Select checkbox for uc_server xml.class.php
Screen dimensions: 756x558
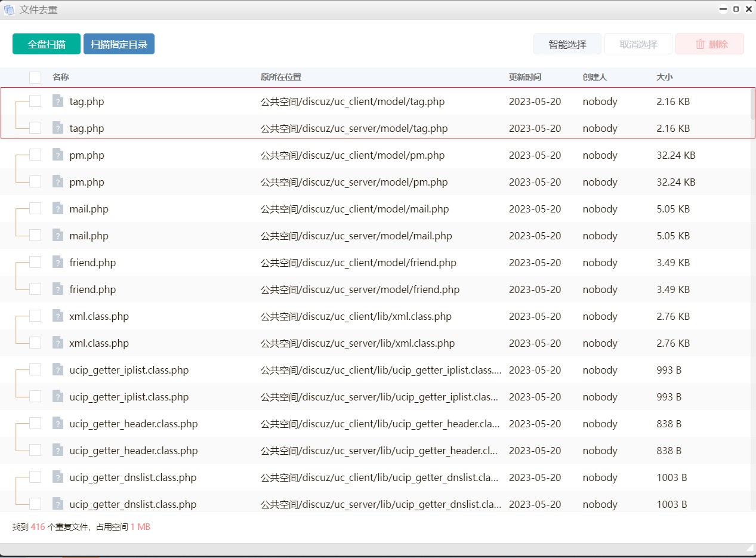[x=35, y=343]
